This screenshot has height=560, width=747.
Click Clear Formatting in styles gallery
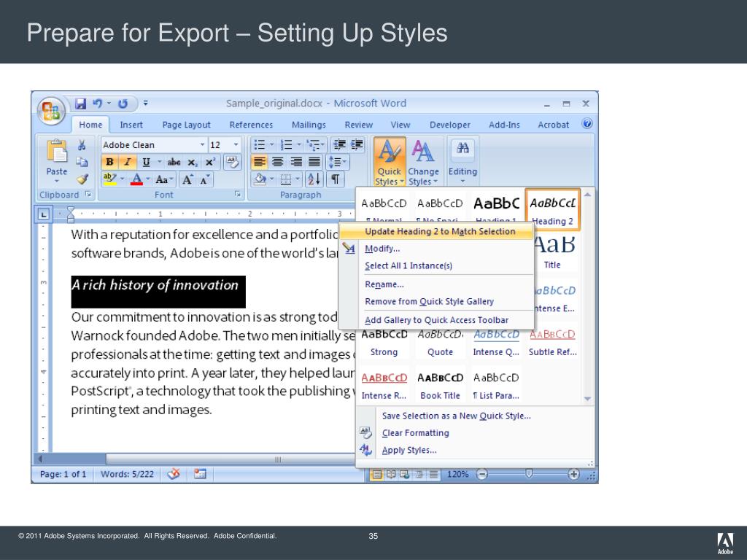point(415,433)
